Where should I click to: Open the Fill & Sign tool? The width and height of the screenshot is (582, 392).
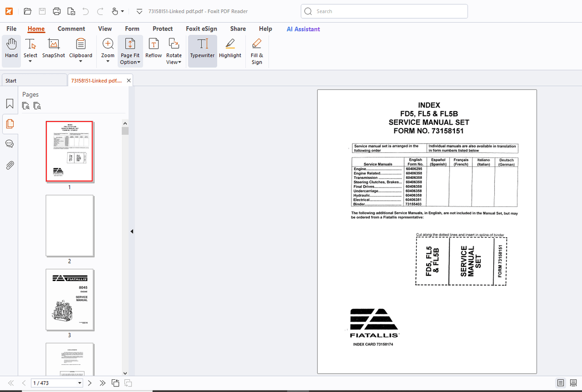[257, 50]
